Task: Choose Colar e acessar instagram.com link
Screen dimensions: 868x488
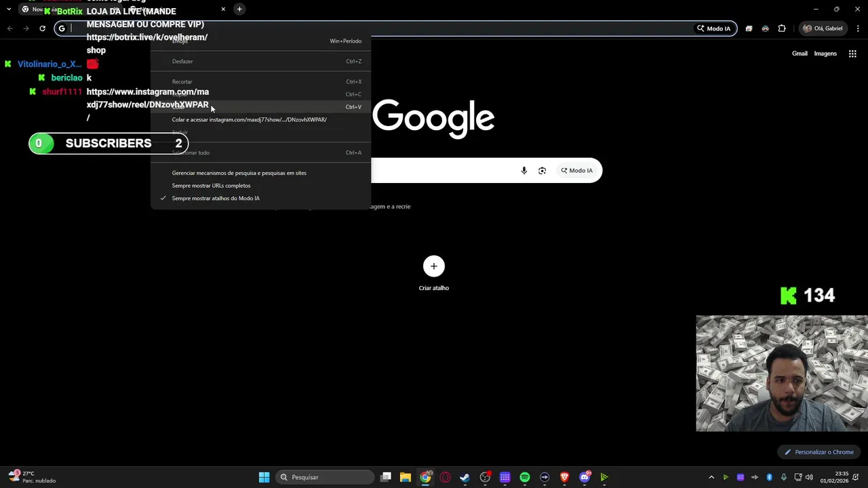Action: [260, 120]
